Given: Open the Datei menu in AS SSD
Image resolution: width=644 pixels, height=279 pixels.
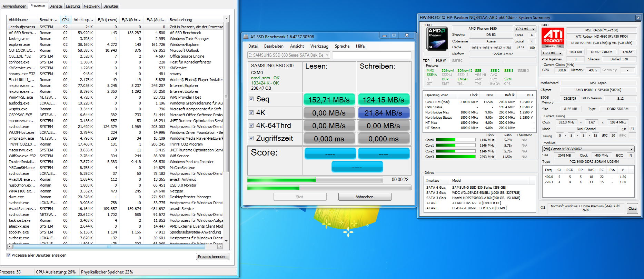Looking at the screenshot, I should point(253,46).
